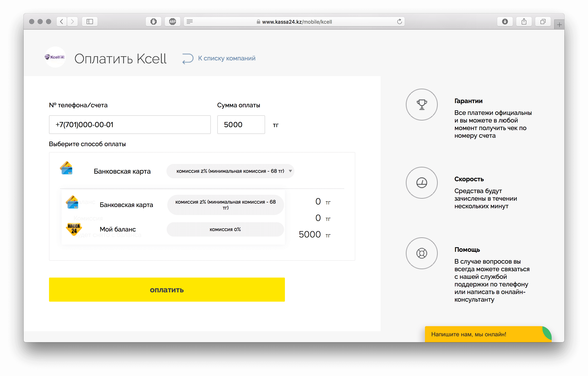Select two-line комиссия 2% pill in list
This screenshot has height=376, width=588.
[225, 205]
